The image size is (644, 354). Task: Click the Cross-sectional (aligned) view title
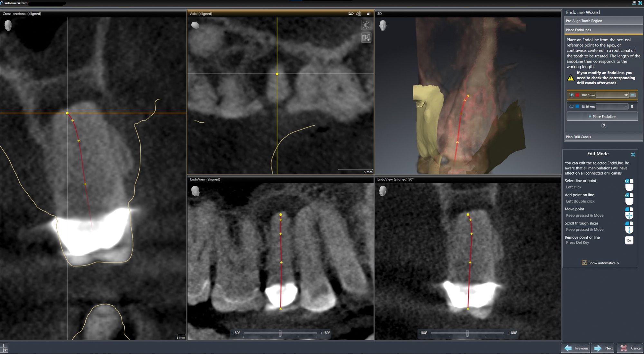pos(22,14)
